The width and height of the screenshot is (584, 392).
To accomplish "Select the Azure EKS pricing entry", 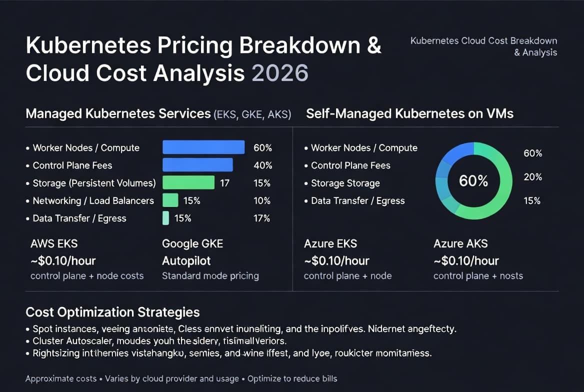I will (347, 259).
